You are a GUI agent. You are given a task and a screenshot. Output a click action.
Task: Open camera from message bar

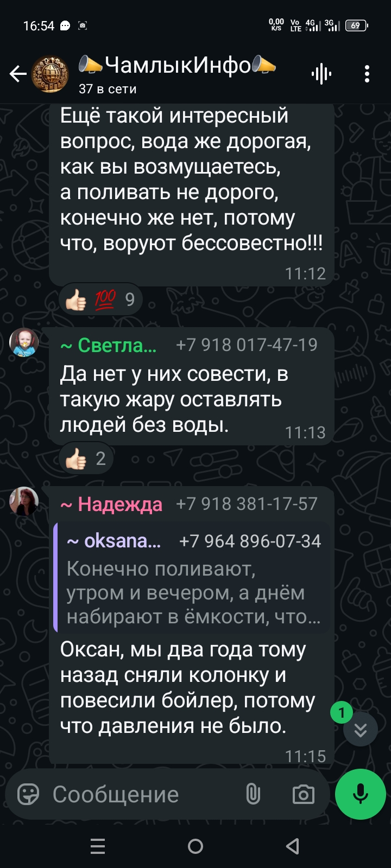coord(303,794)
